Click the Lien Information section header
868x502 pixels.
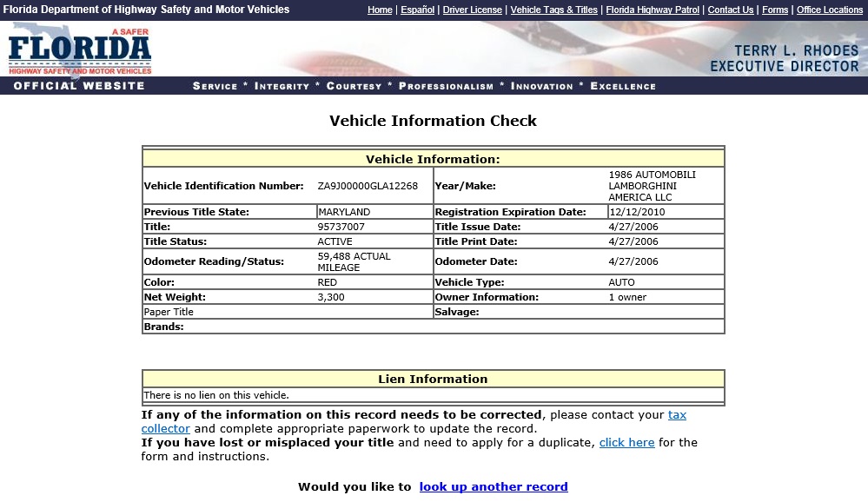433,380
